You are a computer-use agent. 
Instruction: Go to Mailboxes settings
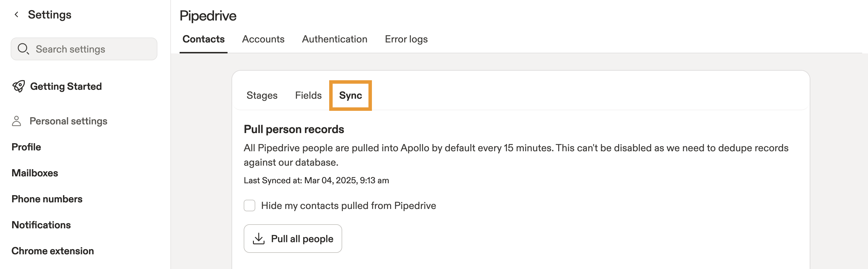[35, 173]
